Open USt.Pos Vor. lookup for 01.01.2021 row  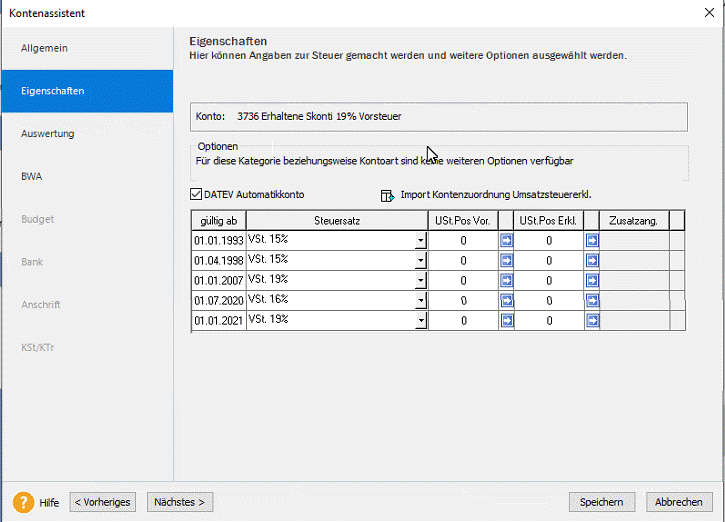[x=506, y=321]
